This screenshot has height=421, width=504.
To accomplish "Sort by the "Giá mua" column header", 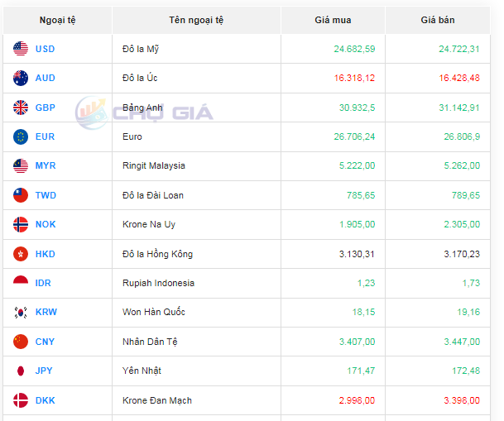I will click(333, 20).
